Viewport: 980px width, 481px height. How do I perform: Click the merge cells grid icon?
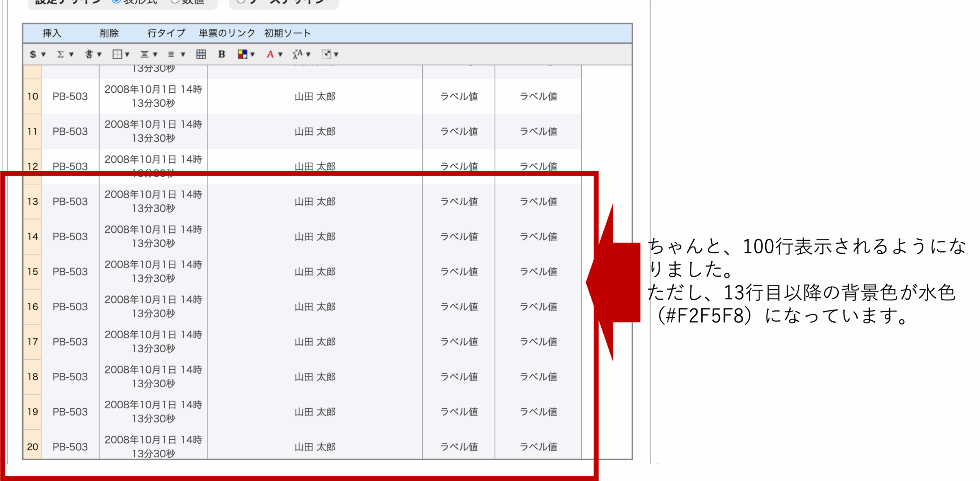click(201, 54)
